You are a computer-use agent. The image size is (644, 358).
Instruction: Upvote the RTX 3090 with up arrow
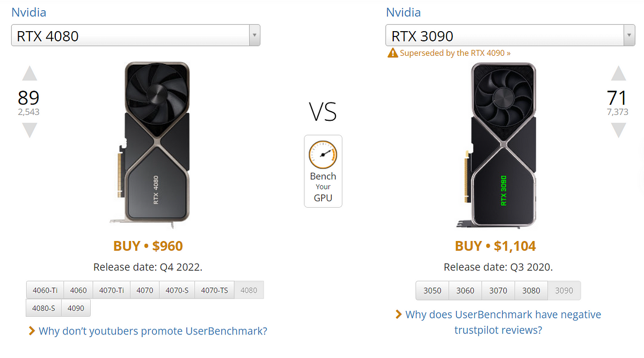pos(618,74)
